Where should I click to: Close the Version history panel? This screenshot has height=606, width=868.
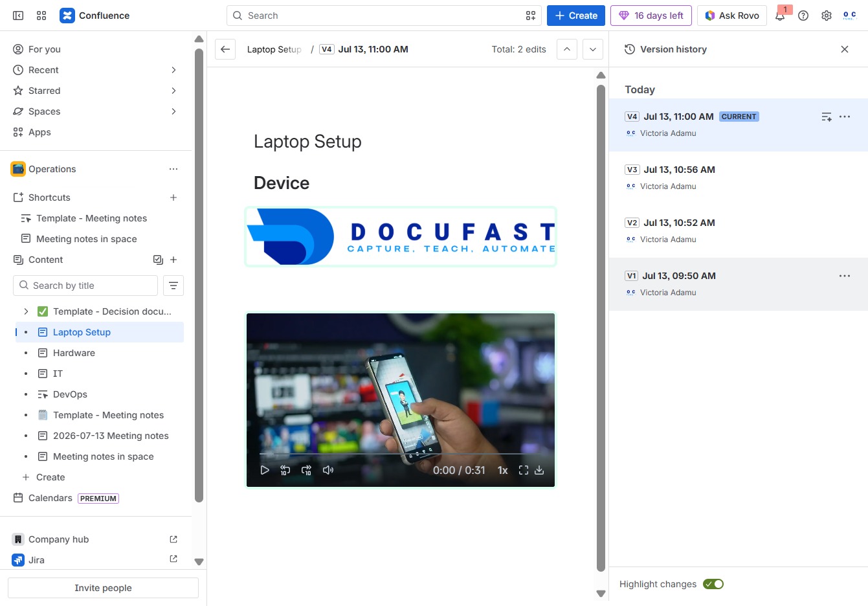pyautogui.click(x=845, y=49)
